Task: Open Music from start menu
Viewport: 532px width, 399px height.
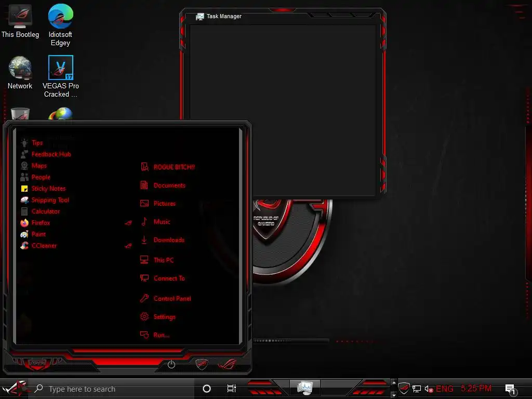Action: (x=155, y=222)
